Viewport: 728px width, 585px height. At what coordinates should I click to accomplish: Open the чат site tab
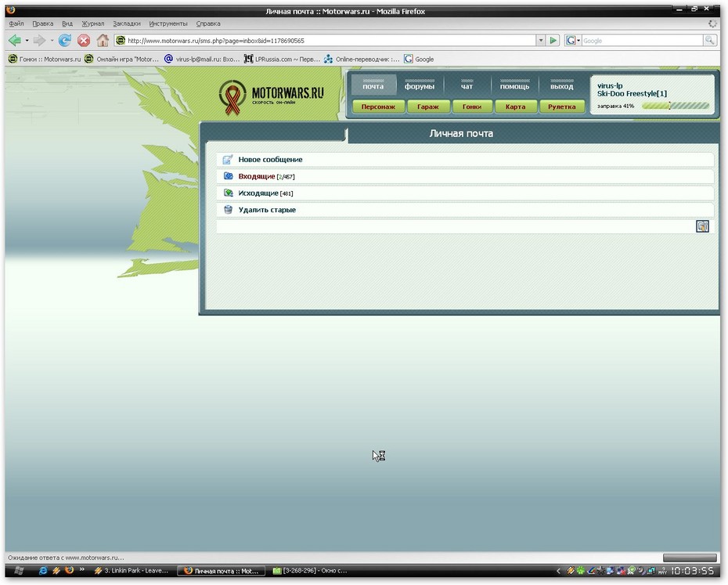(467, 85)
